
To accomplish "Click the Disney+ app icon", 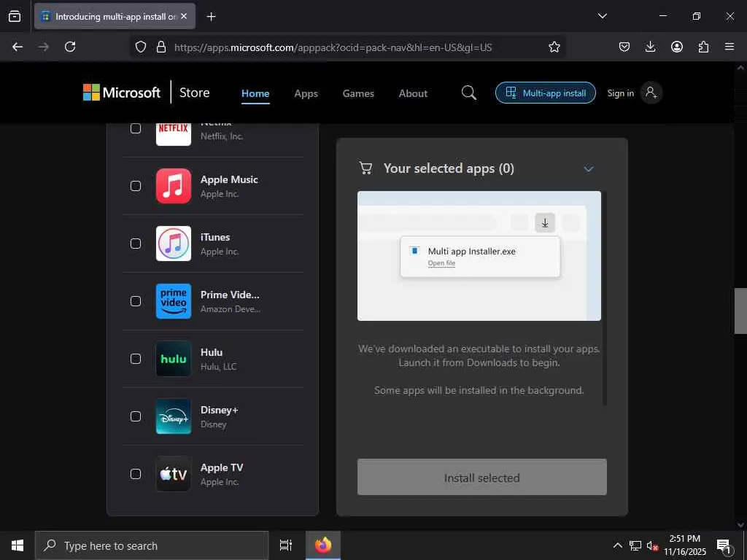I will click(174, 416).
